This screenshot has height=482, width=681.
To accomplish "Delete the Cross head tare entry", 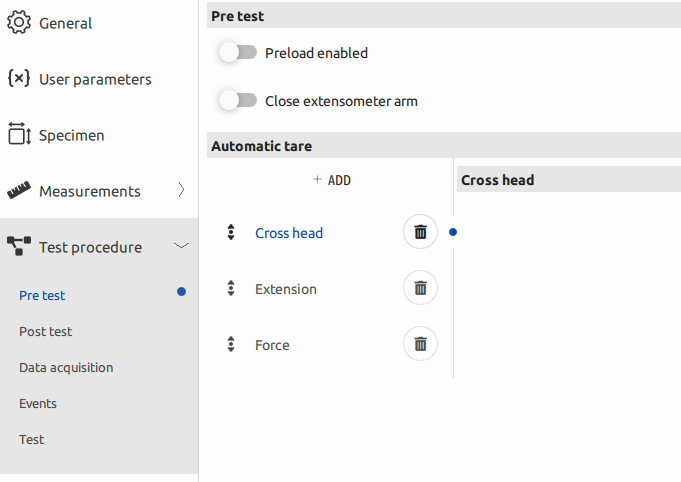I will click(420, 232).
